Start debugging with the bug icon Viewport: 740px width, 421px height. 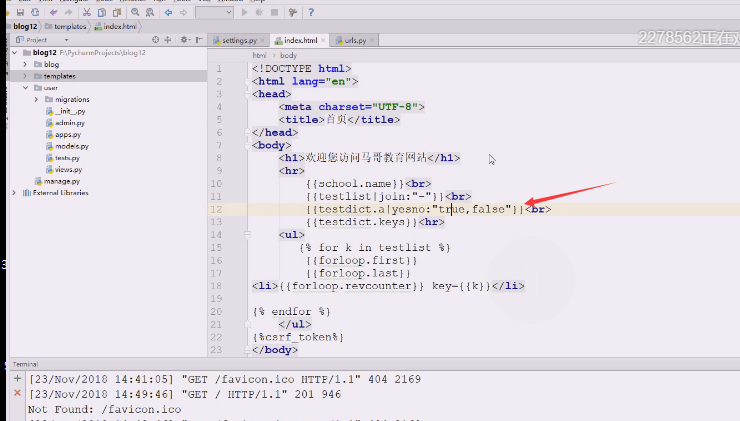coord(259,12)
